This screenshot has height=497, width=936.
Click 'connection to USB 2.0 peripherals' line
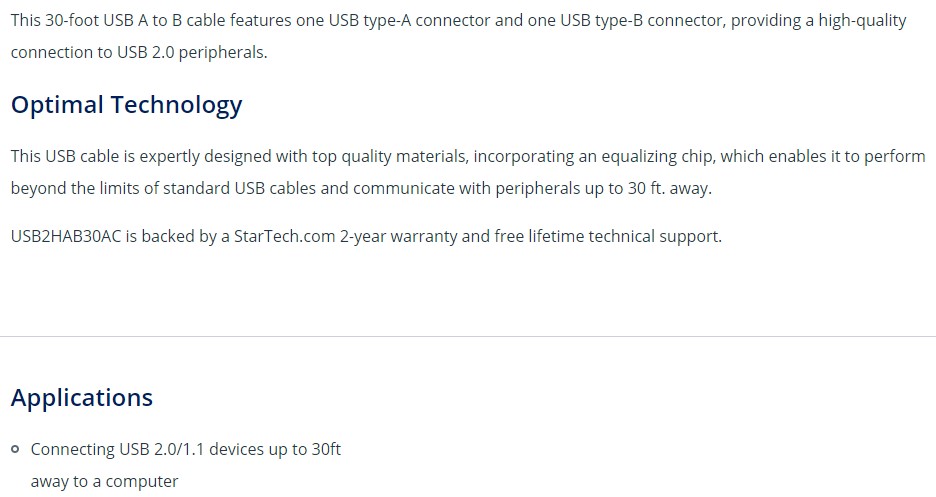click(138, 53)
